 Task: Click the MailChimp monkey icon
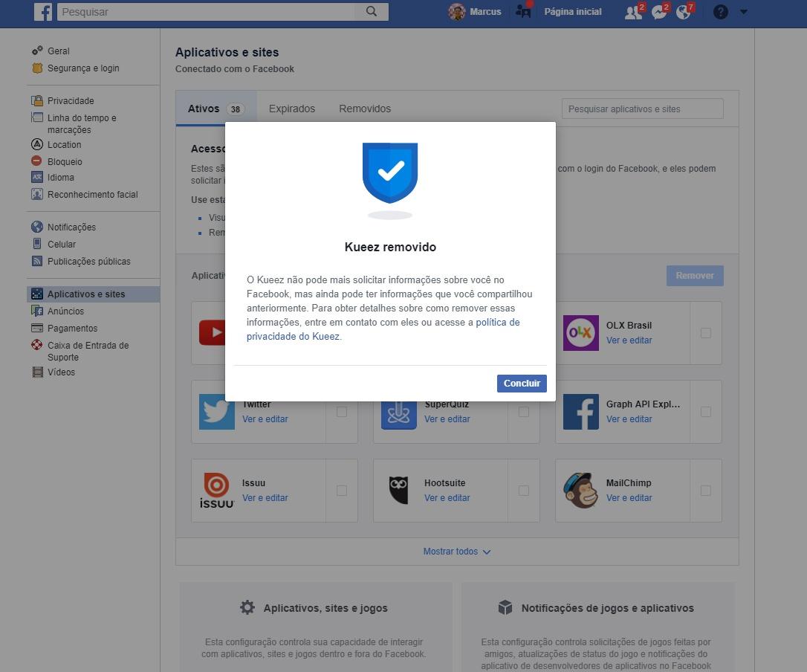[x=580, y=491]
